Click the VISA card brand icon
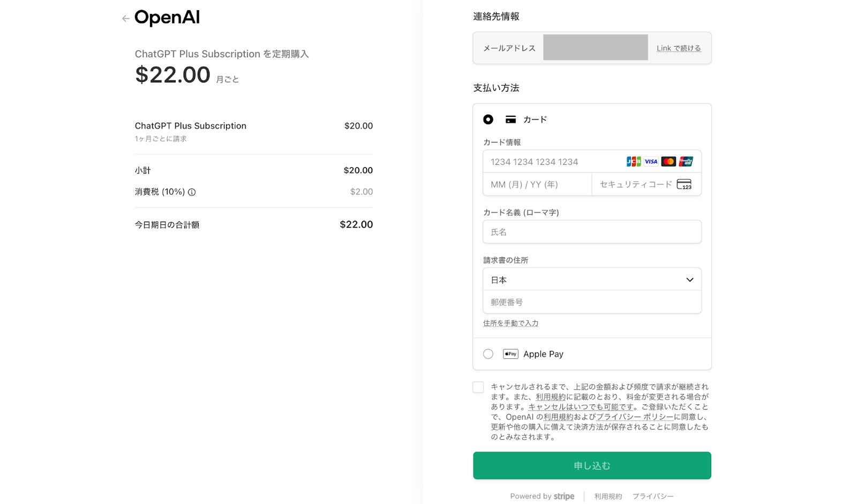Viewport: 857px width, 504px height. (x=651, y=162)
